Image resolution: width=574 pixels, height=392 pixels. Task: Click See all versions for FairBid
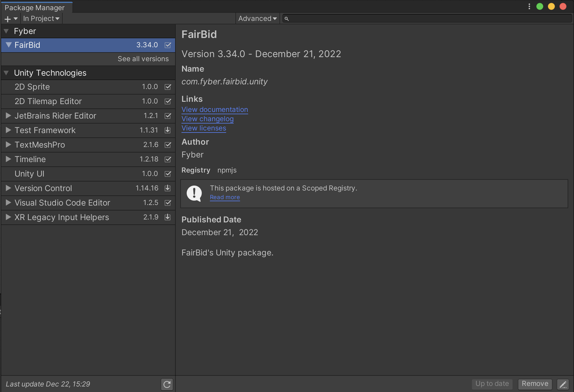[x=143, y=59]
